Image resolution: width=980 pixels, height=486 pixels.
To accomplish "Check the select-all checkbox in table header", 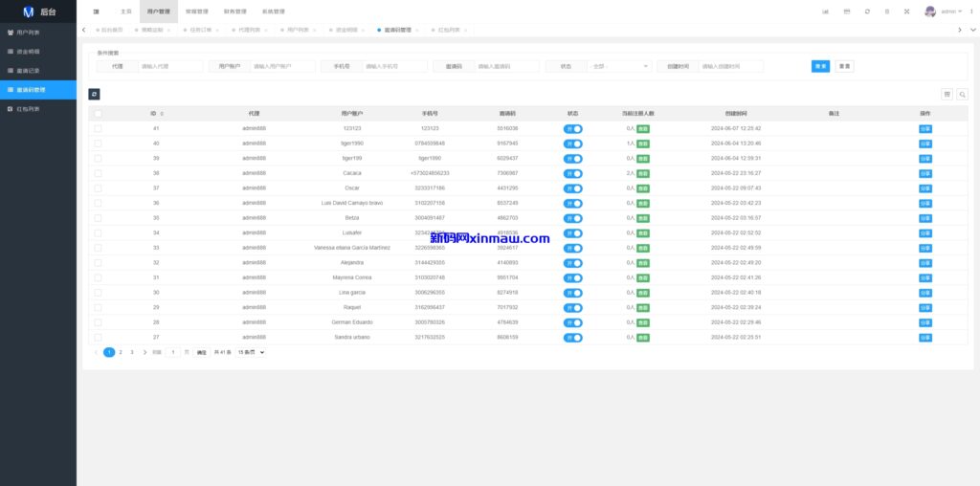I will (98, 113).
